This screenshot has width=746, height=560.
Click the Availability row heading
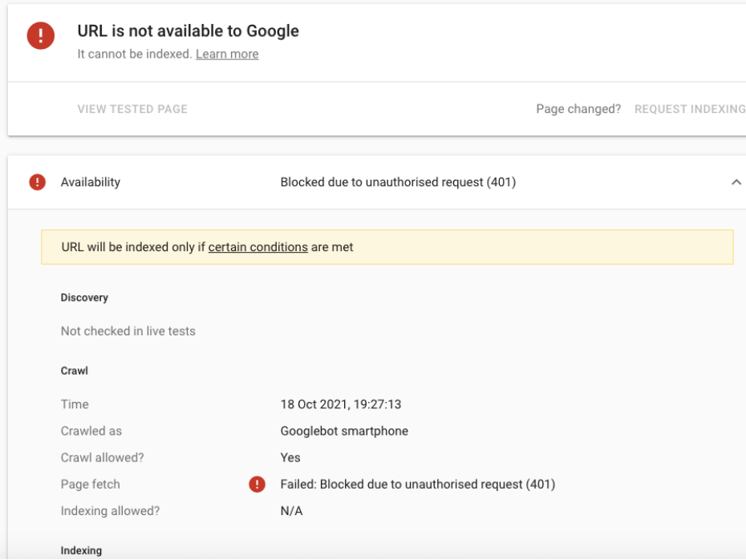click(91, 182)
